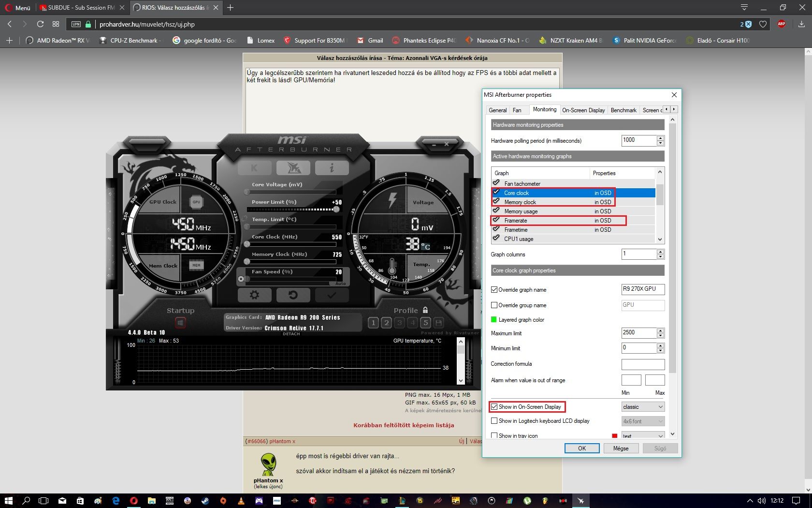Switch to the On-Screen Display tab
The width and height of the screenshot is (812, 508).
583,110
